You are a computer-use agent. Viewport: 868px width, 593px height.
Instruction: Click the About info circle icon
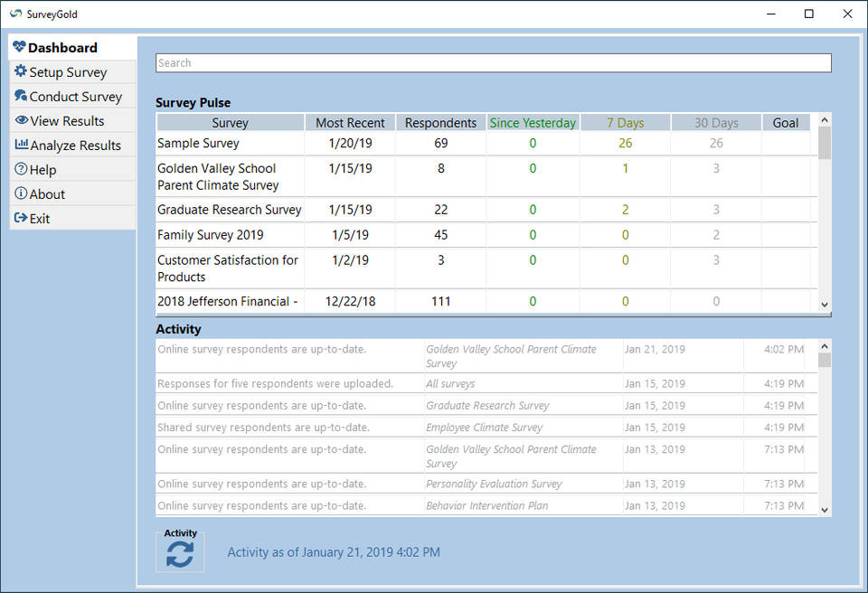point(21,193)
